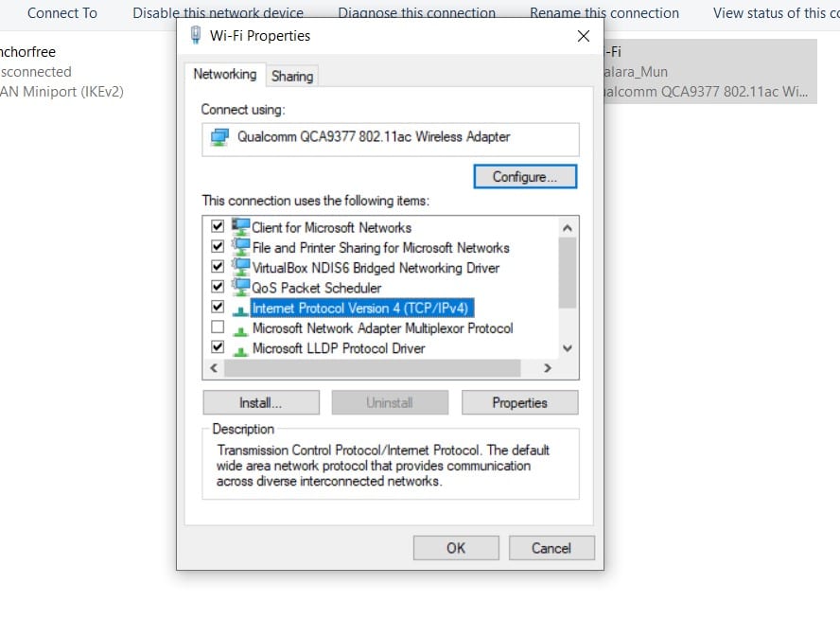Click the VirtualBox NDIS6 Bridged driver icon

point(240,267)
